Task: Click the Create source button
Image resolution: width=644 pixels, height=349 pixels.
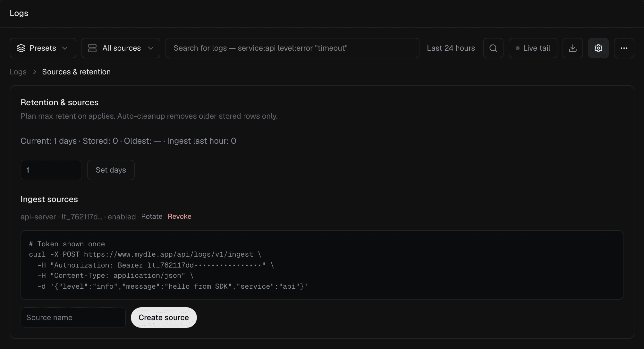Action: [x=164, y=318]
